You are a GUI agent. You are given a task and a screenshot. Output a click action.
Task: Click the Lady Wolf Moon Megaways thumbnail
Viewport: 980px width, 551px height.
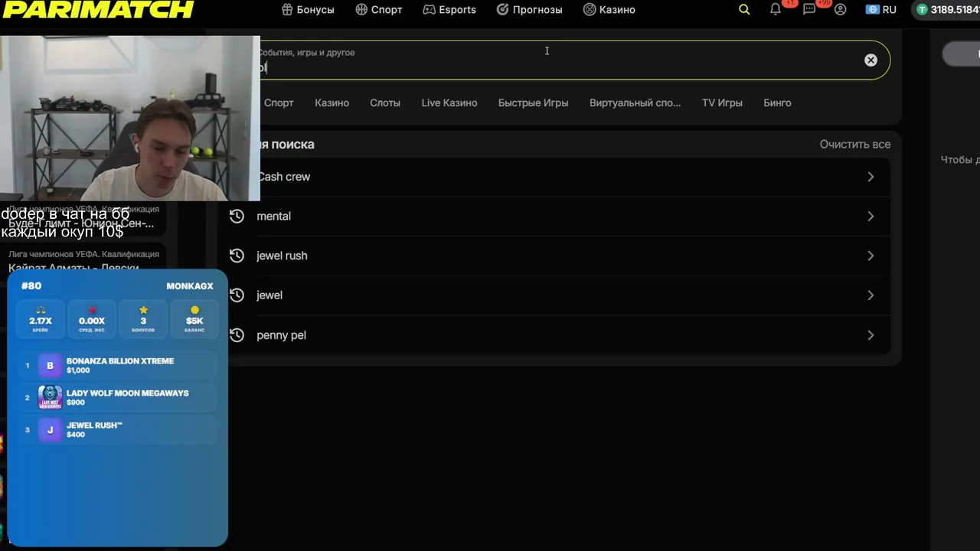coord(51,397)
